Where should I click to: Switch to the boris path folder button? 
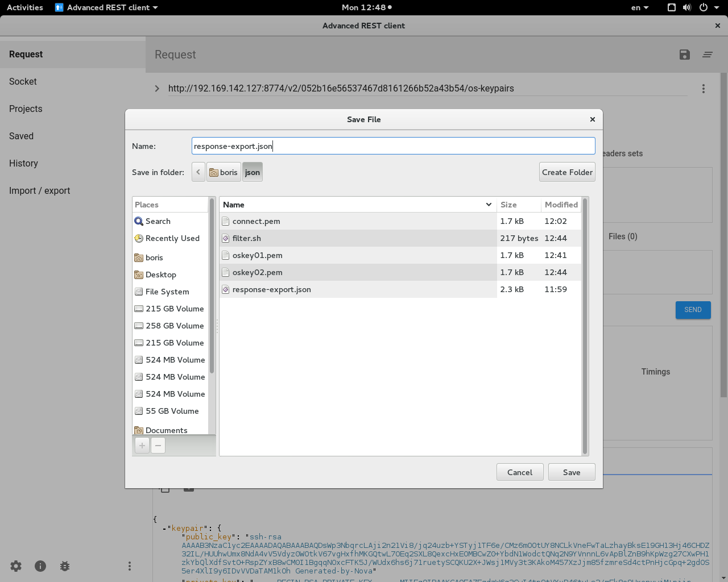tap(223, 172)
